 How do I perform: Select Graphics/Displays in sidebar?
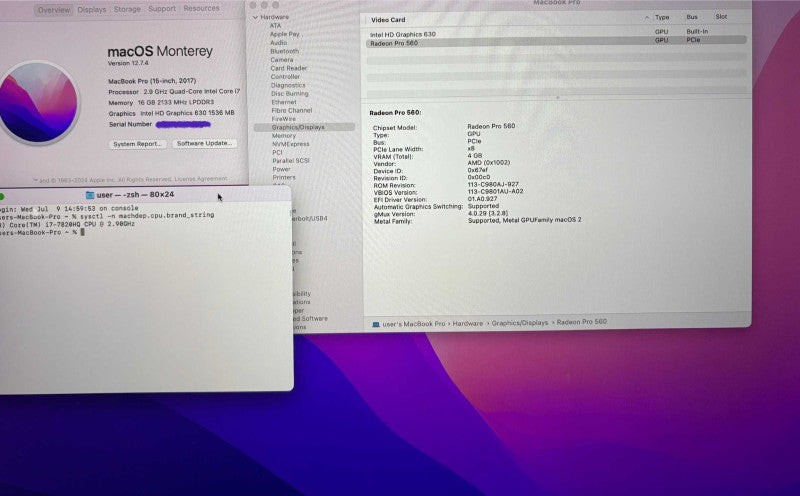pyautogui.click(x=304, y=127)
